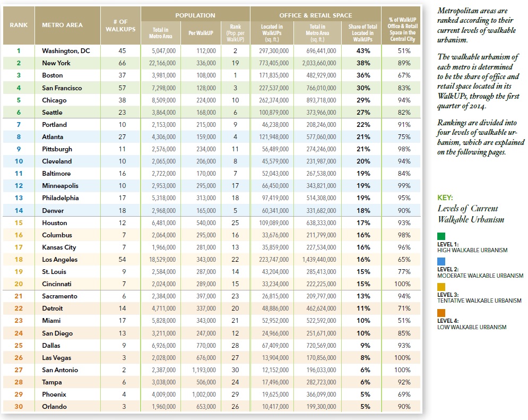Click Portland's 22% share value
Screen dimensions: 528x420
tap(363, 125)
